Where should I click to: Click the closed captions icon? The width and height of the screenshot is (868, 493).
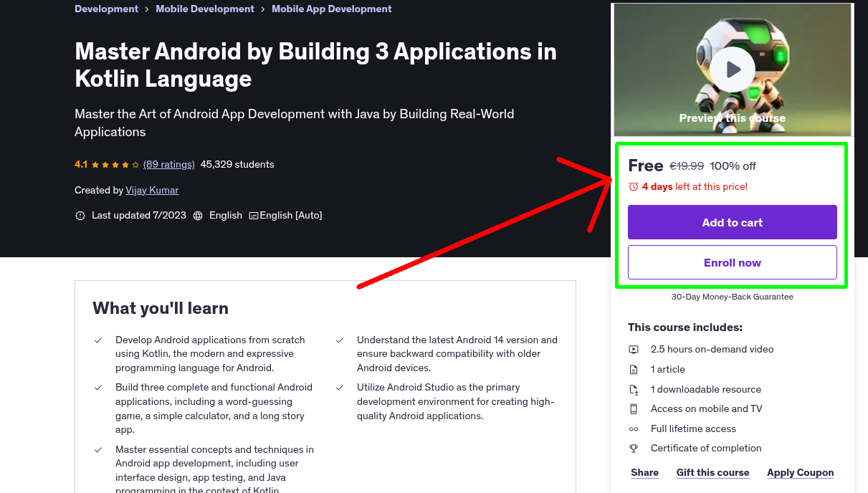[254, 215]
